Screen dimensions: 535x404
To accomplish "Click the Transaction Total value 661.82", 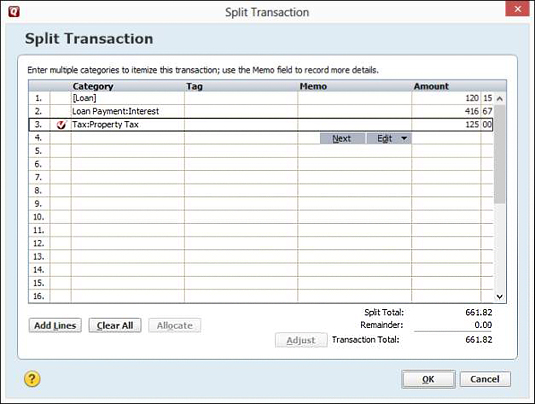I will (x=479, y=340).
